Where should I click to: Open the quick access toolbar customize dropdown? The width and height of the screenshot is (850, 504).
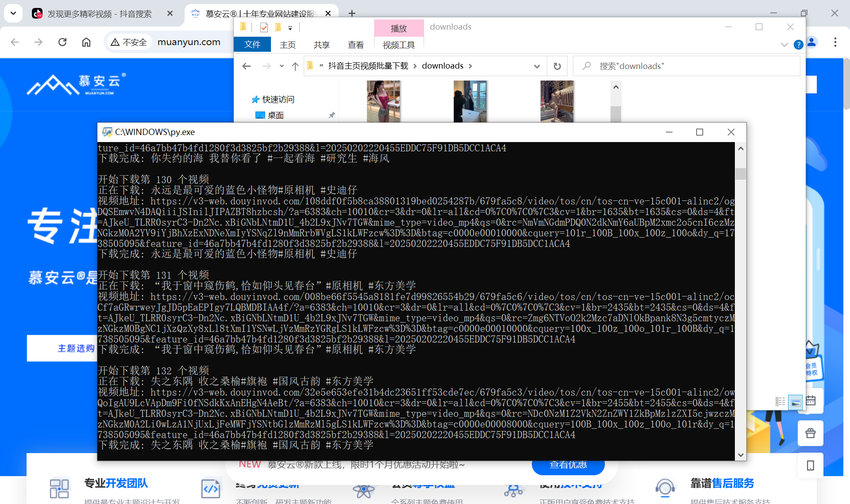click(x=290, y=28)
